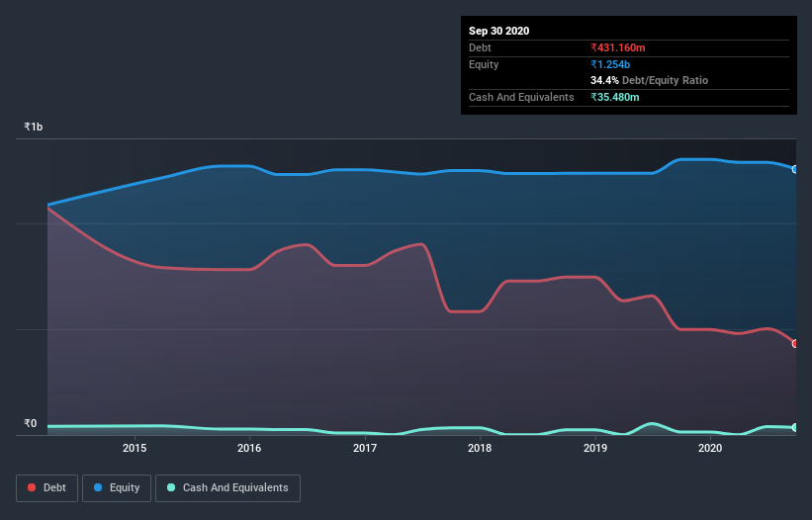Click the Debt label in tooltip
Image resolution: width=812 pixels, height=520 pixels.
480,47
